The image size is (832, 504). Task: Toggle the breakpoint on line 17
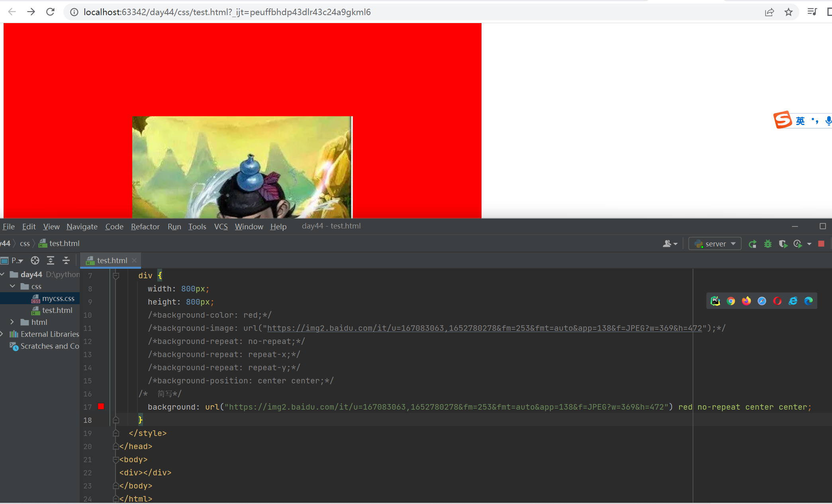coord(101,406)
